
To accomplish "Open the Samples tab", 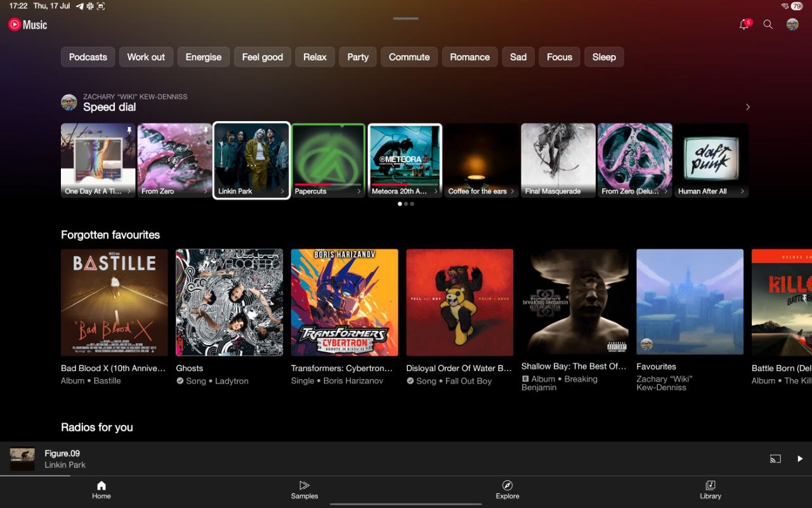I will click(304, 489).
